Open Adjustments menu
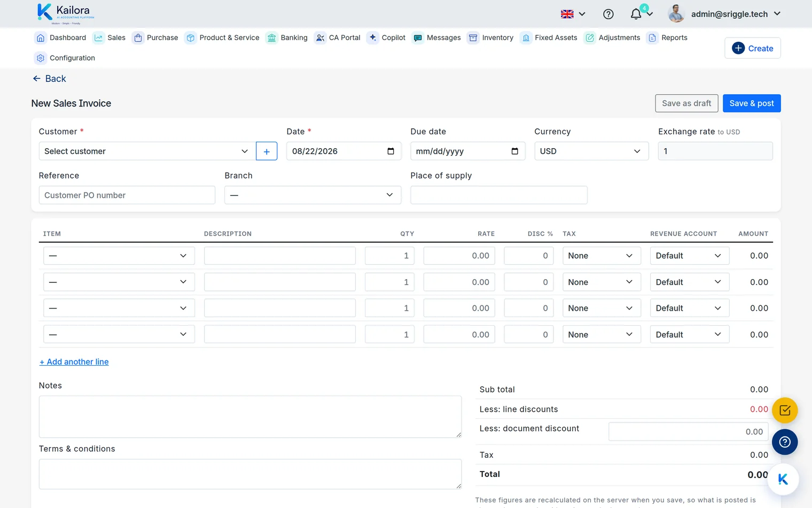The image size is (812, 508). [612, 38]
